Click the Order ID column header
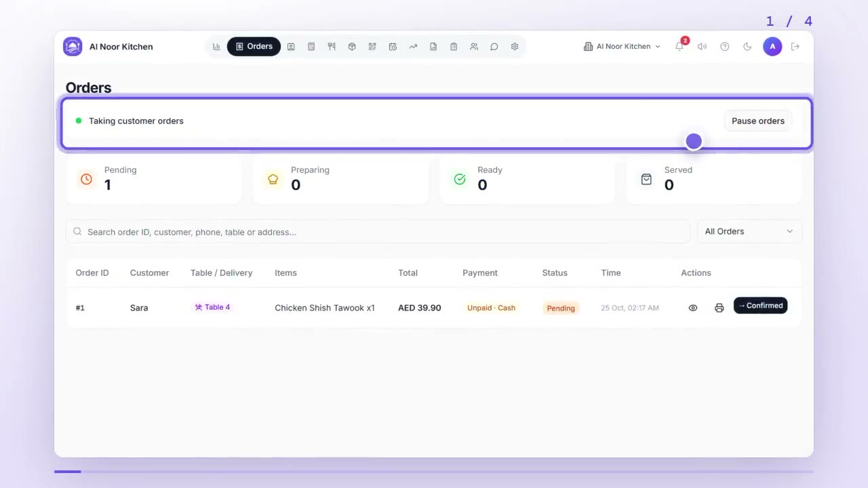 [92, 273]
